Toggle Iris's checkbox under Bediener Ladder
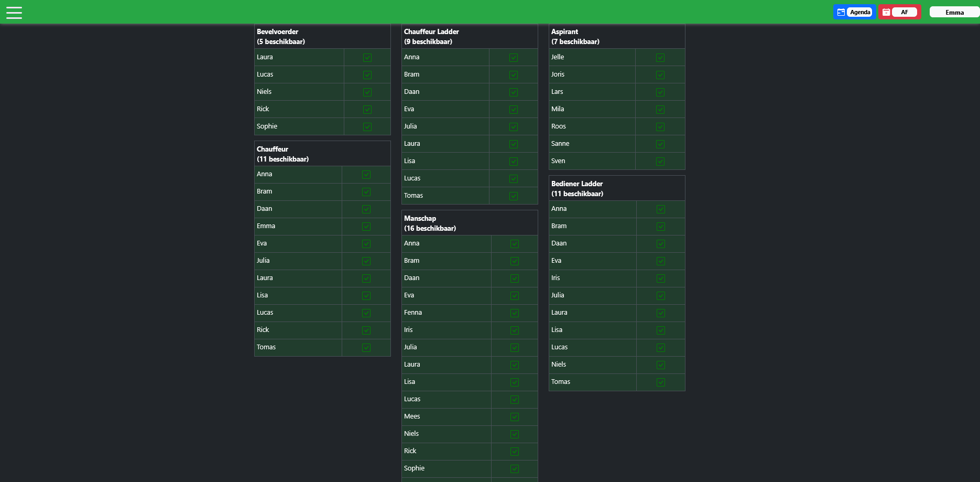Viewport: 980px width, 482px height. pos(660,278)
